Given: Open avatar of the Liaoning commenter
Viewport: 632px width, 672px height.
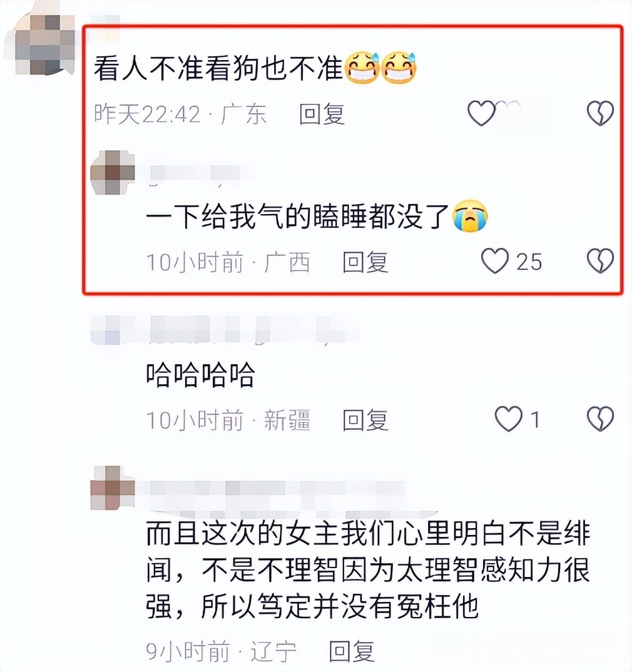Looking at the screenshot, I should (x=112, y=488).
